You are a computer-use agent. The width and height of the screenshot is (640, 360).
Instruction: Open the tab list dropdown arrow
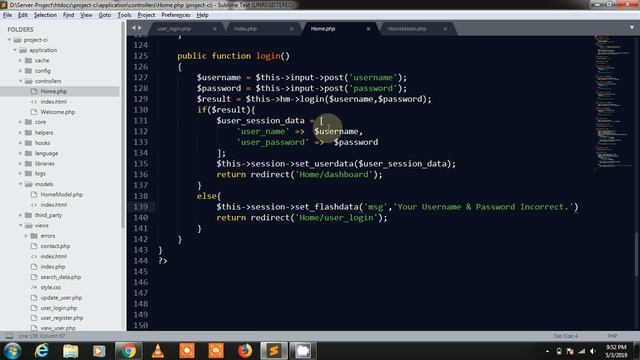(x=631, y=28)
